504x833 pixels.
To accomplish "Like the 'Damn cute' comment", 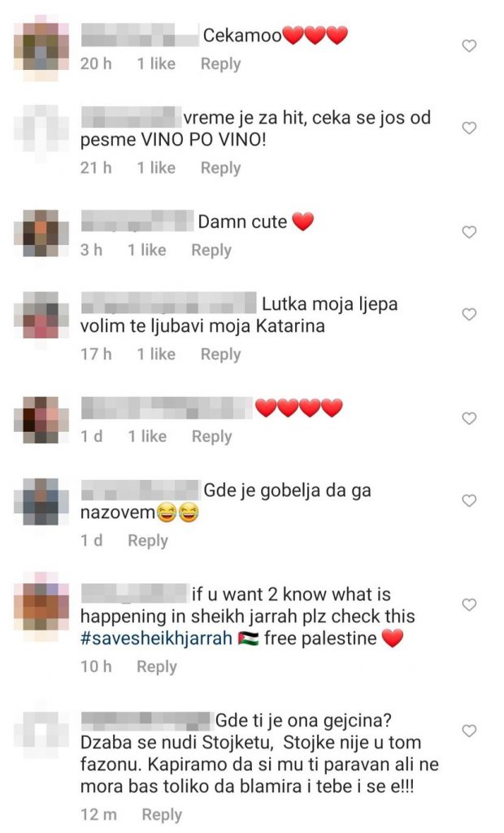I will click(x=469, y=232).
